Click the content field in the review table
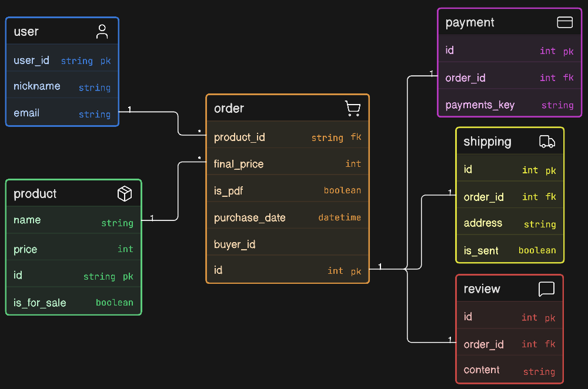The width and height of the screenshot is (588, 389). (509, 370)
